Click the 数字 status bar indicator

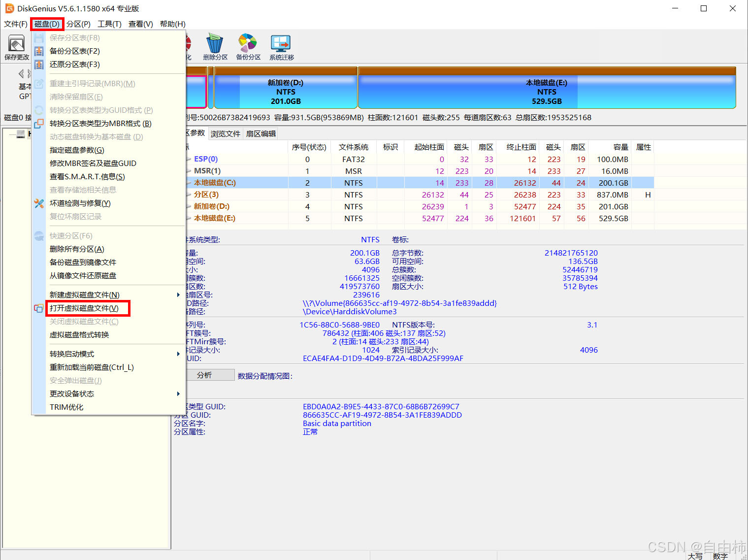click(720, 556)
